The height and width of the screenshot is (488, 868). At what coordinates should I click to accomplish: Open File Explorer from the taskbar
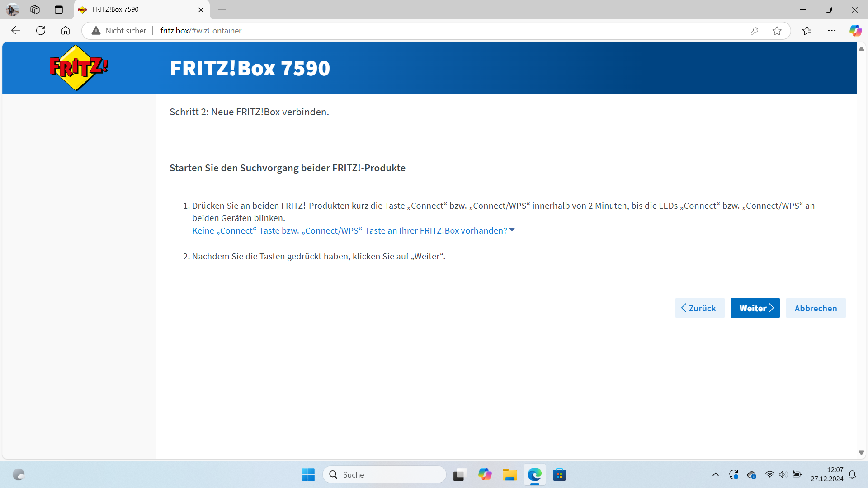[x=509, y=474]
